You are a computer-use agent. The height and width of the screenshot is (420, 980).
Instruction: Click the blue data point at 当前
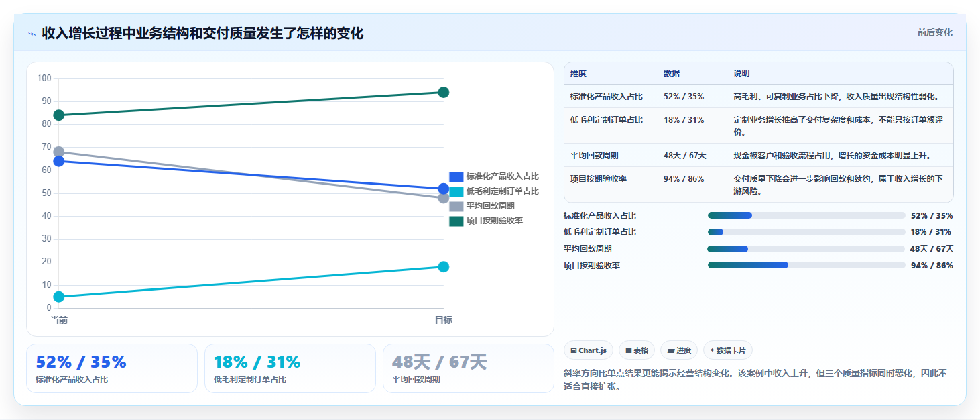59,161
